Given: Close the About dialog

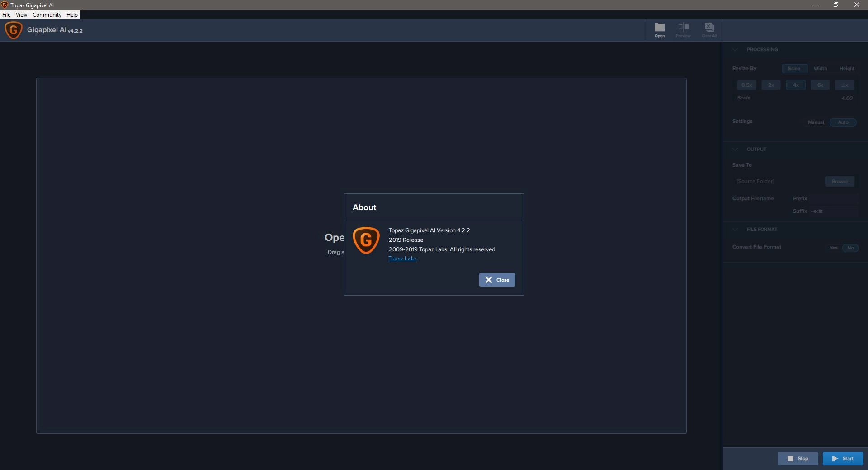Looking at the screenshot, I should pos(497,280).
